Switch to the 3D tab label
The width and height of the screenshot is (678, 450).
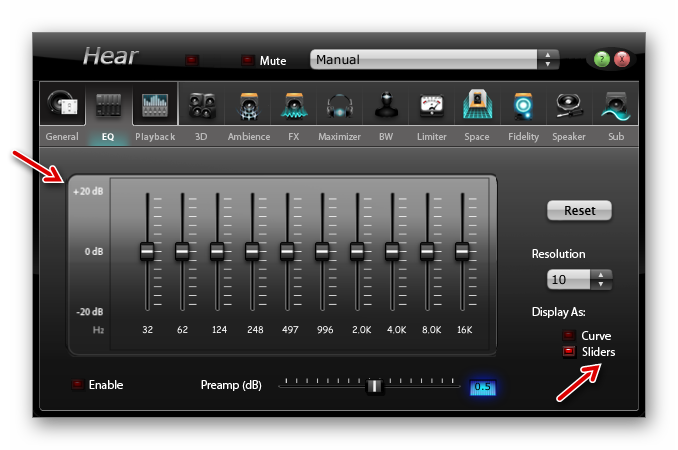click(201, 137)
